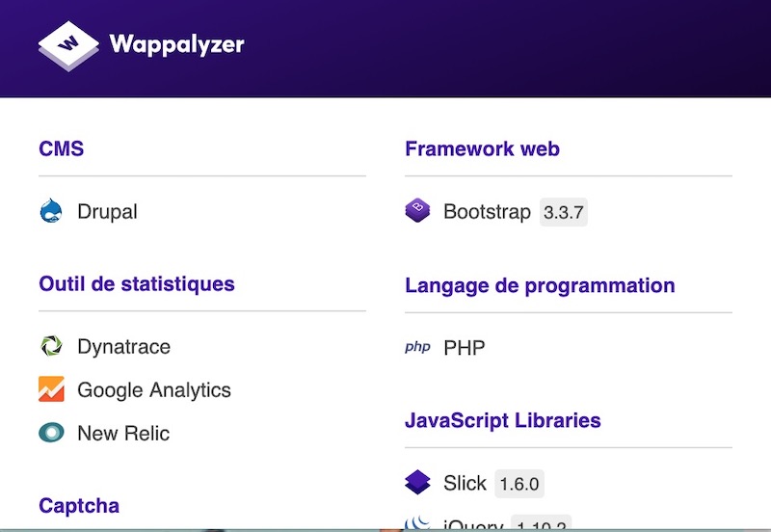
Task: Click the Slick 1.6.0 version badge
Action: click(519, 483)
